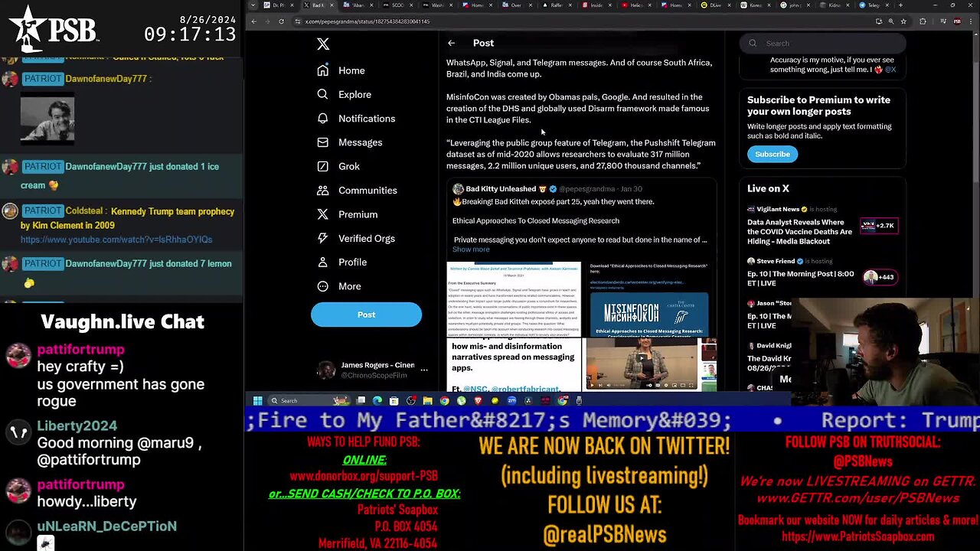This screenshot has height=551, width=980.
Task: Open Brave browser from taskbar
Action: point(479,400)
